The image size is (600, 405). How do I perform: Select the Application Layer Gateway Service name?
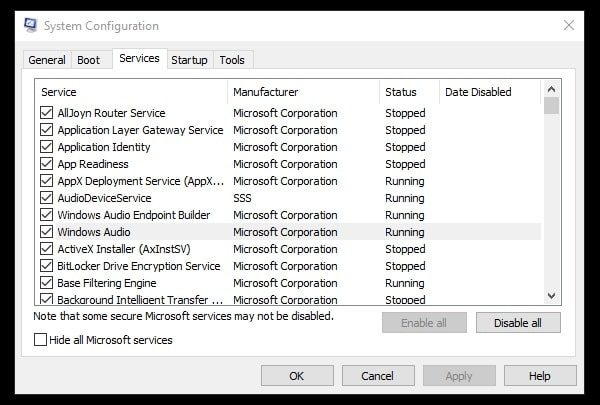pos(140,130)
